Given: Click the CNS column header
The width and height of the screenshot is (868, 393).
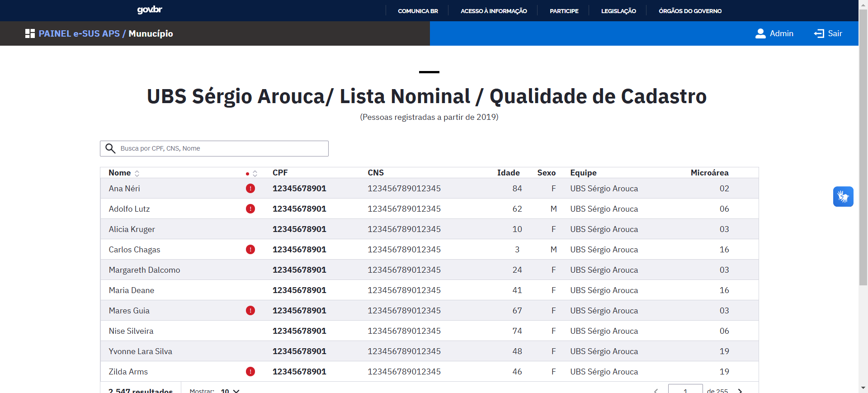Looking at the screenshot, I should coord(376,173).
